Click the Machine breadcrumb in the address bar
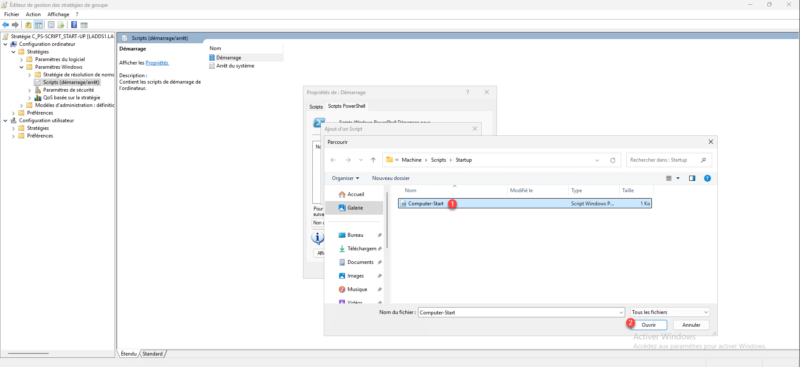The width and height of the screenshot is (800, 367). 411,160
